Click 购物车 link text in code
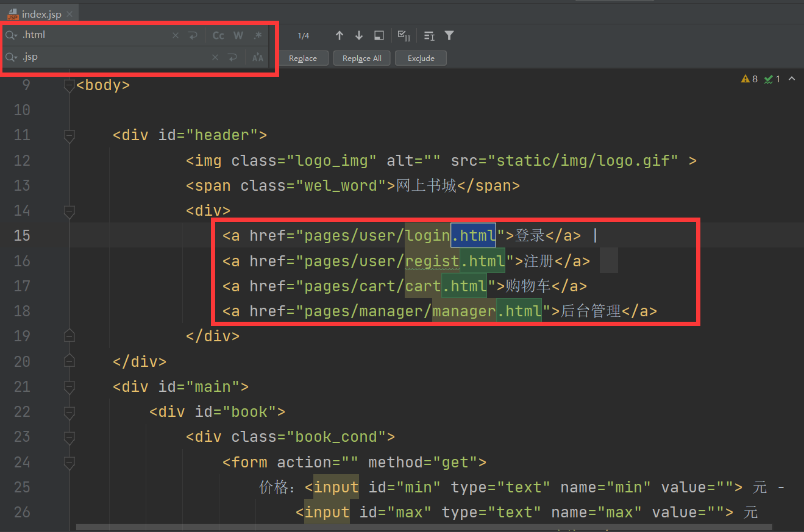This screenshot has width=804, height=532. 528,286
